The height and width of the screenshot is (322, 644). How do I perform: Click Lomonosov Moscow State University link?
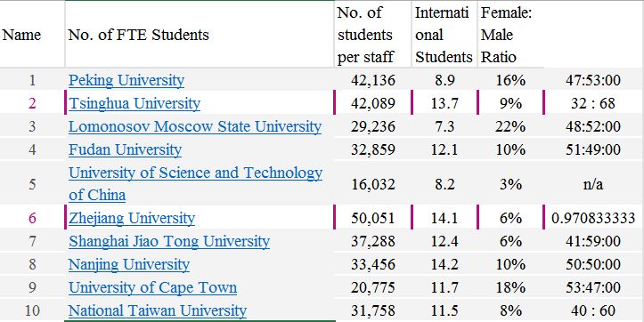click(195, 126)
